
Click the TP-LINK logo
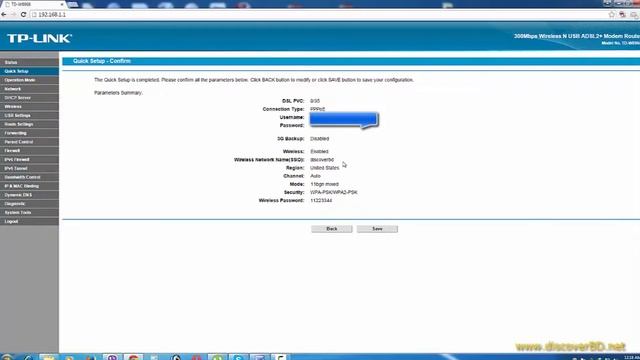(39, 38)
